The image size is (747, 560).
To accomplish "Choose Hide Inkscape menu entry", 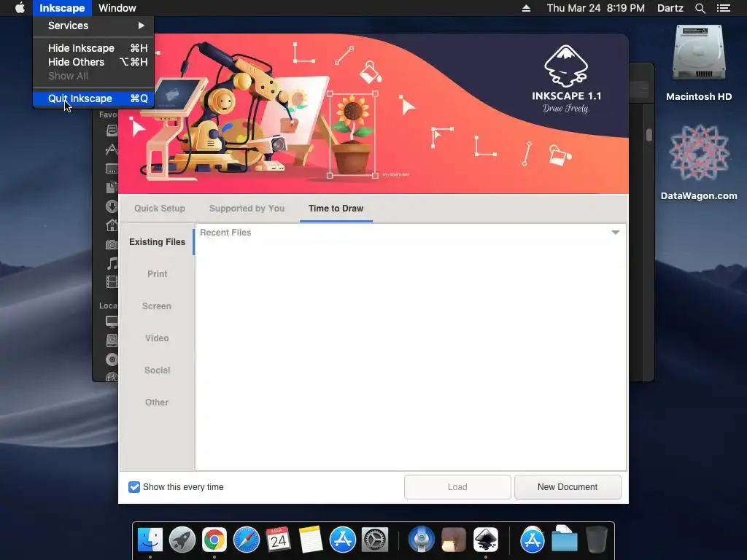I will coord(93,48).
